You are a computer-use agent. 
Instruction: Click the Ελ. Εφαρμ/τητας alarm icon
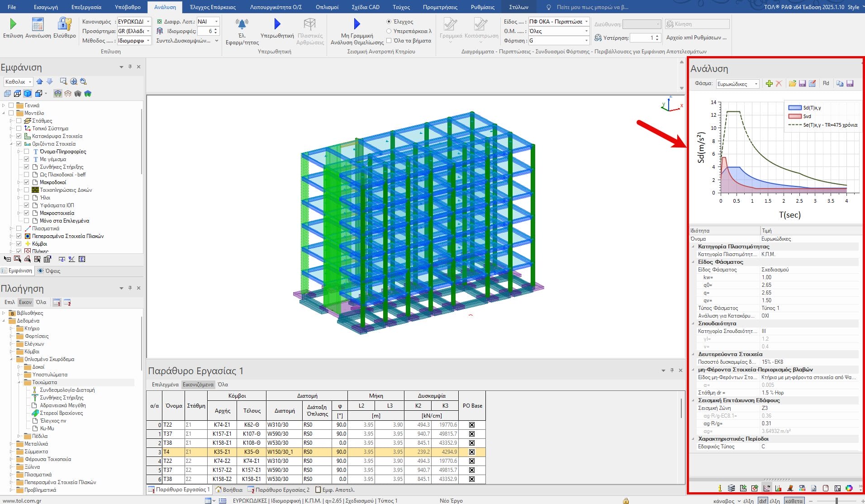coord(242,24)
